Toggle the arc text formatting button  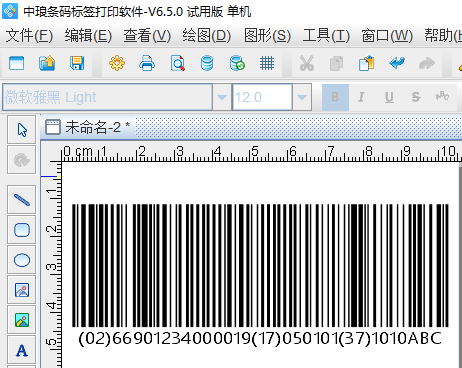pos(442,97)
